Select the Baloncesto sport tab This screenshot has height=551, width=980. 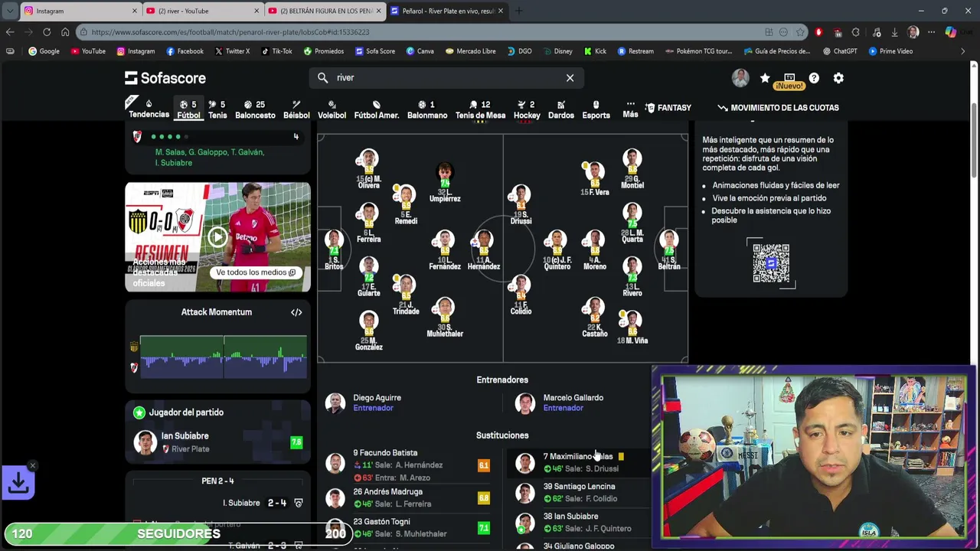pyautogui.click(x=255, y=109)
